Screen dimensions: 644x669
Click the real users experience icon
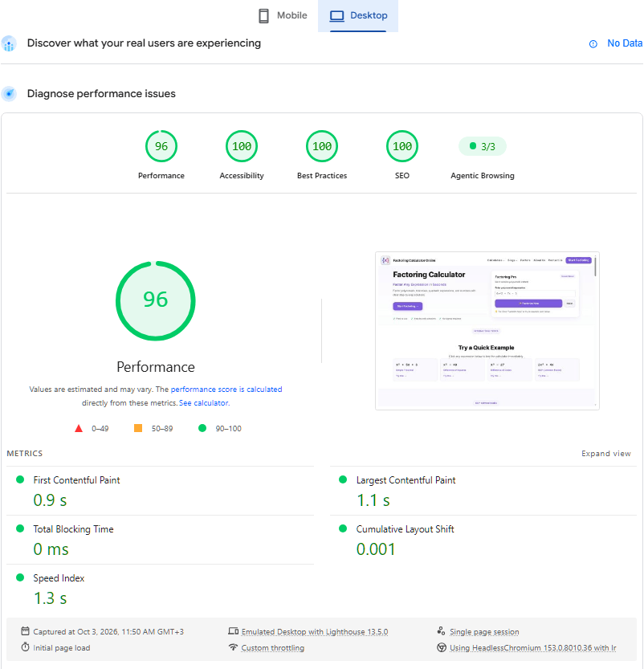coord(9,43)
